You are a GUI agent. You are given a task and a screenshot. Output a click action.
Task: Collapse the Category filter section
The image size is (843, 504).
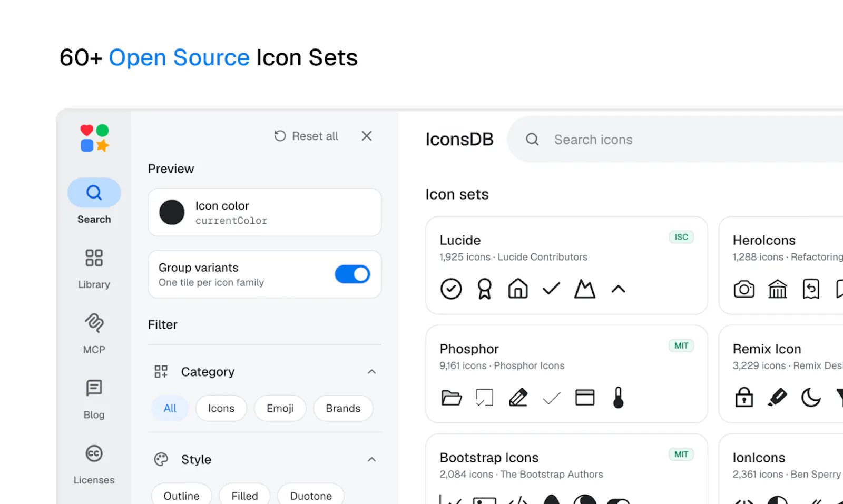pos(371,372)
